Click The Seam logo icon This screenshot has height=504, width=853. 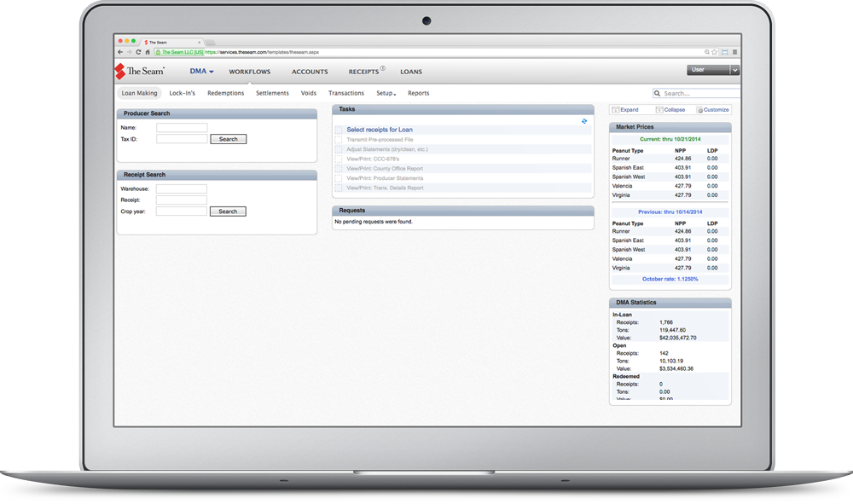(119, 72)
